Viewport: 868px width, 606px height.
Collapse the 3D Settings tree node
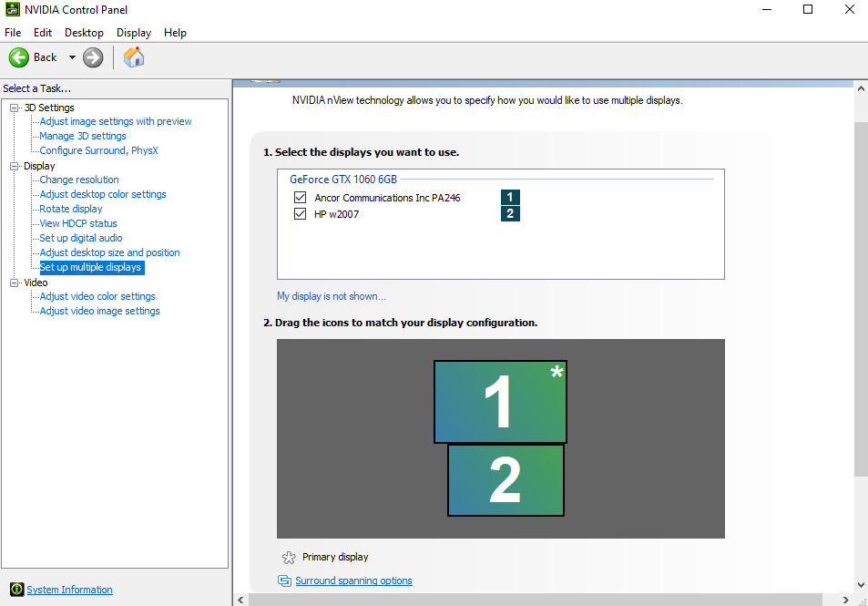15,108
